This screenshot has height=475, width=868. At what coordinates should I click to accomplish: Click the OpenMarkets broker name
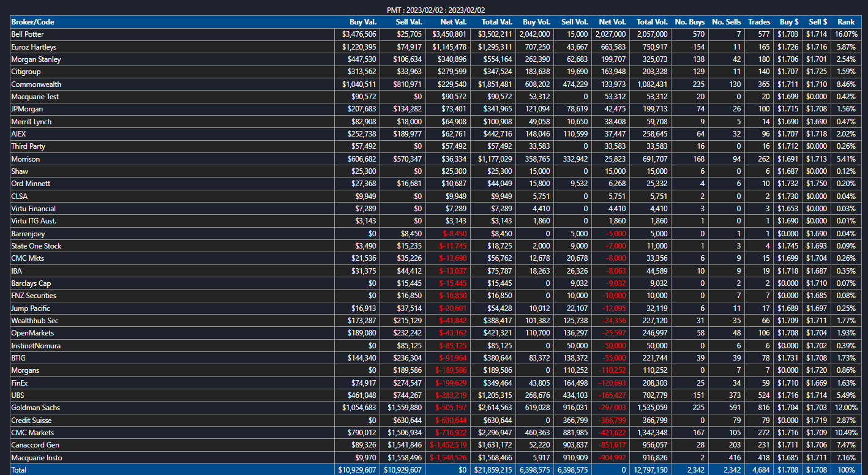point(32,333)
